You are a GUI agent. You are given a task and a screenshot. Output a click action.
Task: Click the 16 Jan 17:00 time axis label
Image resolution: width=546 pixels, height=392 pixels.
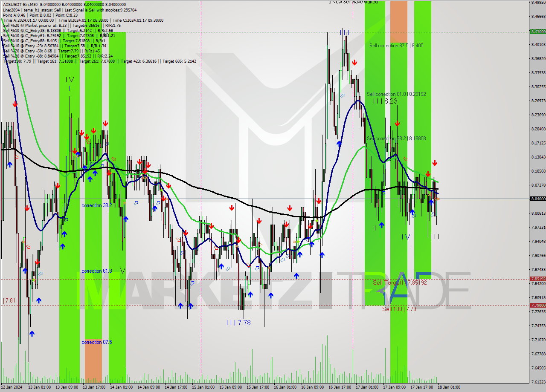tap(340, 387)
